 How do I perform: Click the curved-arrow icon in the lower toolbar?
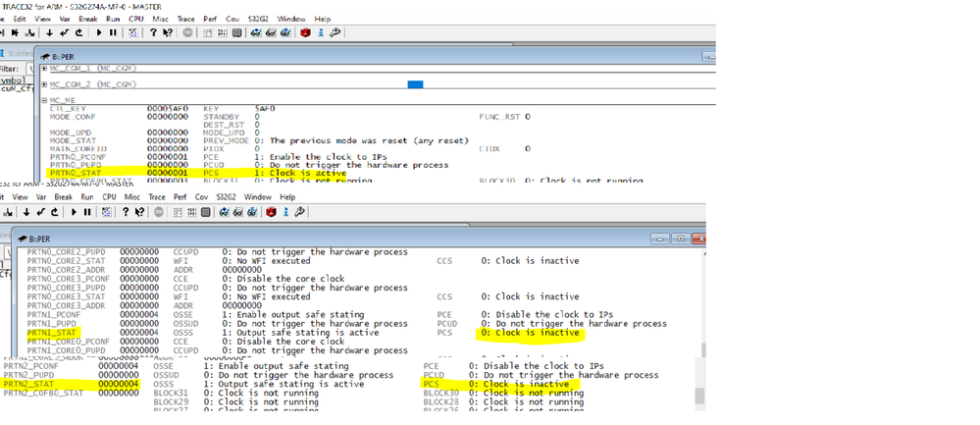(54, 212)
